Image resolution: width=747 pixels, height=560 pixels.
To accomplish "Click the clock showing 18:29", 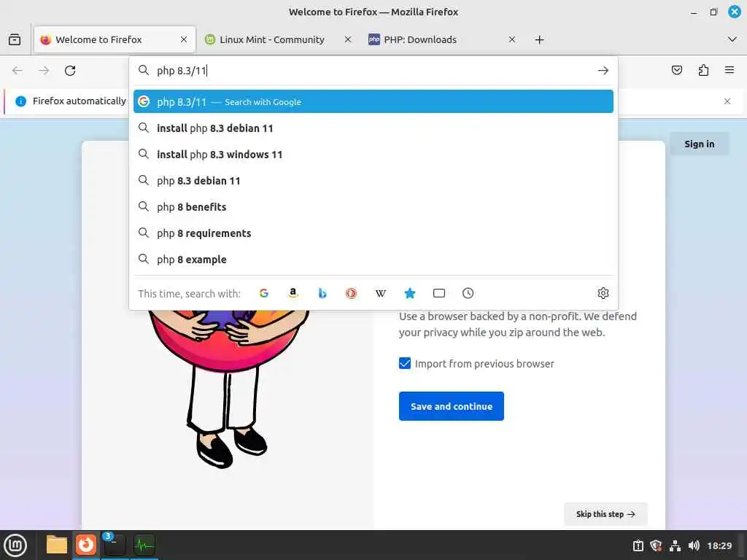I will (x=719, y=545).
